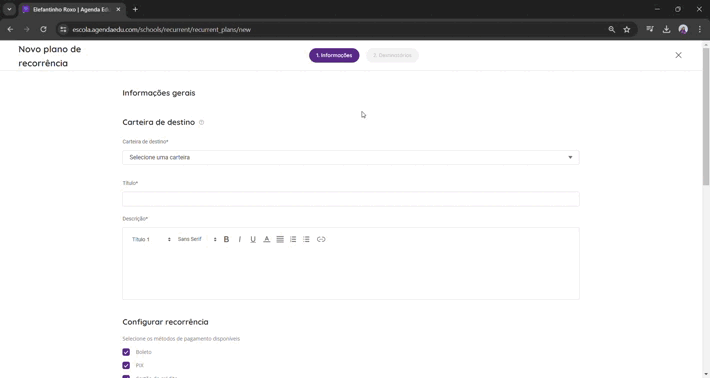Open site information icon in address bar

63,29
